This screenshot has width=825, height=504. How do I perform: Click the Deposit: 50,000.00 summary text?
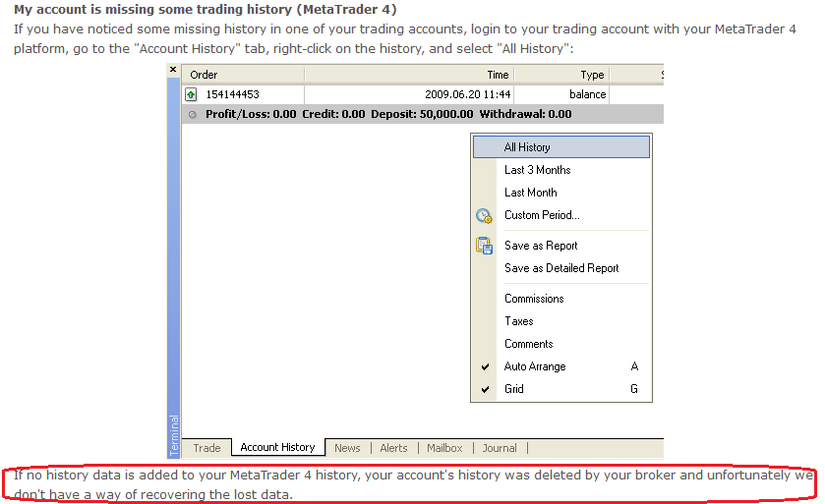pyautogui.click(x=422, y=114)
